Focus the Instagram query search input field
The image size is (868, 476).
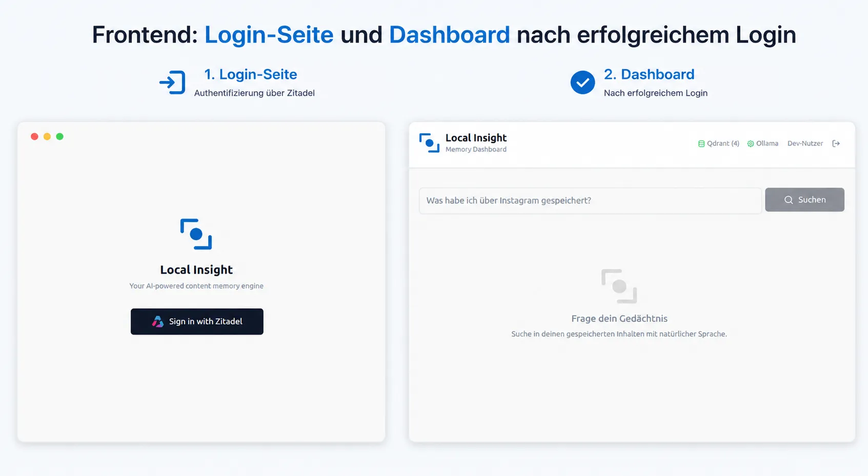(590, 200)
